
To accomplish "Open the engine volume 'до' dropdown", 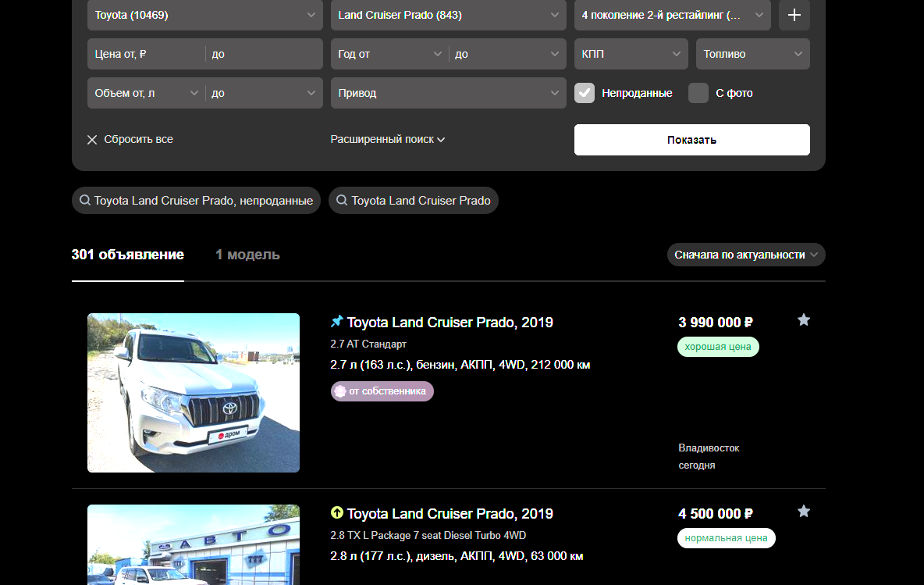I will click(264, 93).
